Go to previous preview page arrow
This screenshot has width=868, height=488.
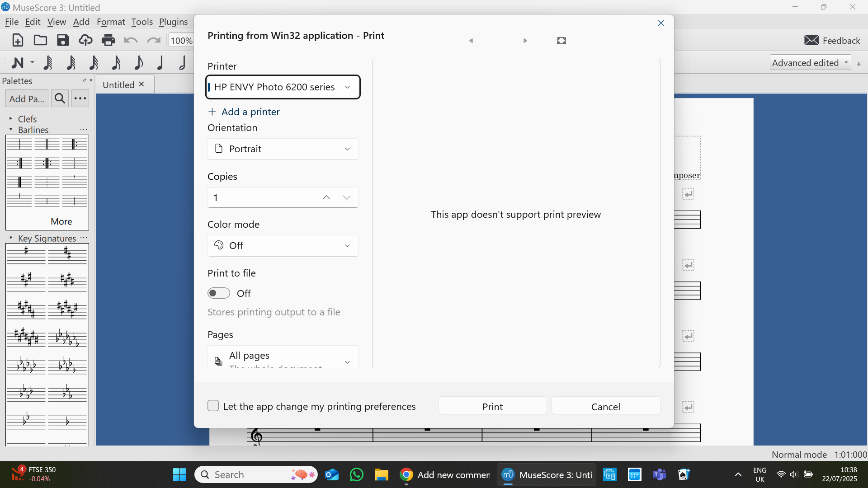click(471, 41)
